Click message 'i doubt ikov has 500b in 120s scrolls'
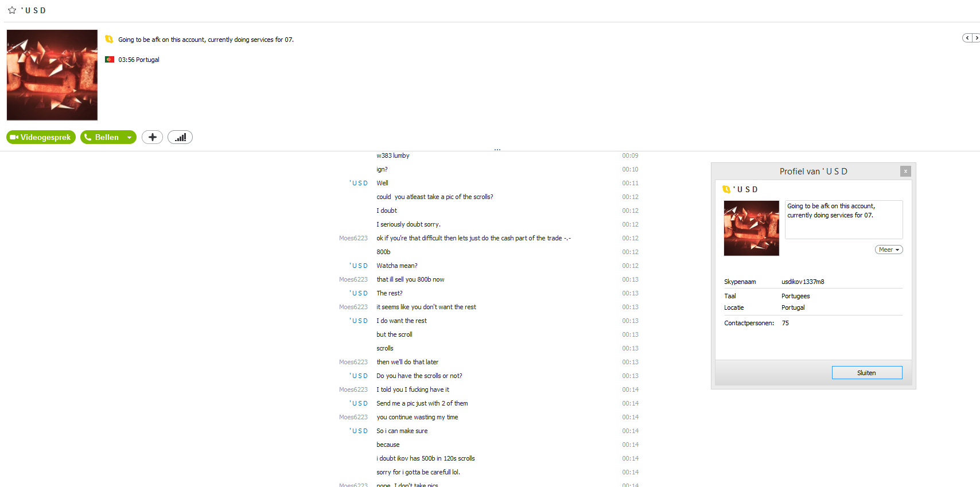 426,458
